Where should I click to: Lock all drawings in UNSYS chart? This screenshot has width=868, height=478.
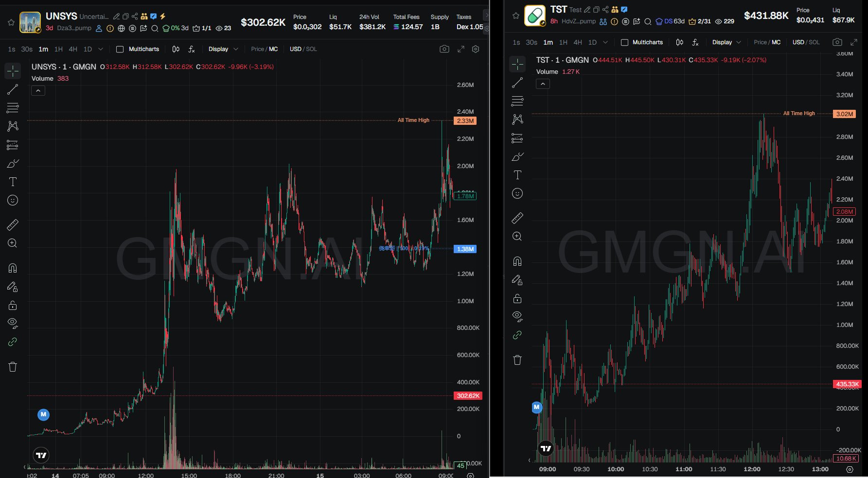[13, 305]
